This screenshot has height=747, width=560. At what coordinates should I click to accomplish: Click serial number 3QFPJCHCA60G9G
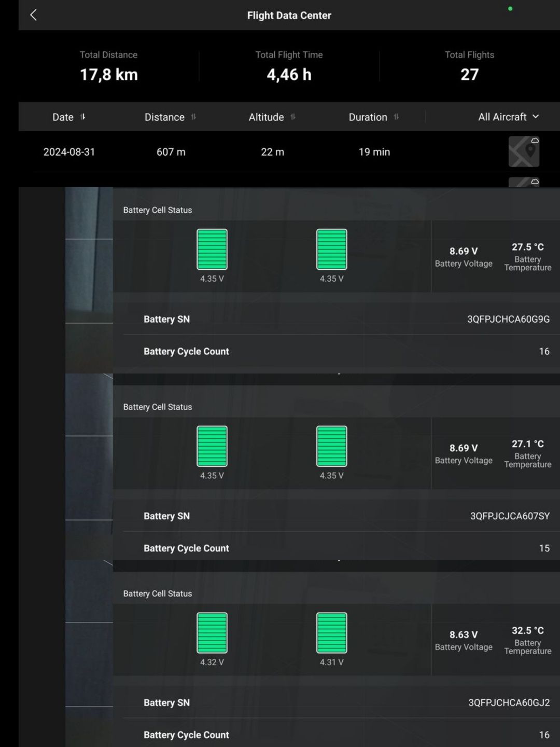click(508, 319)
